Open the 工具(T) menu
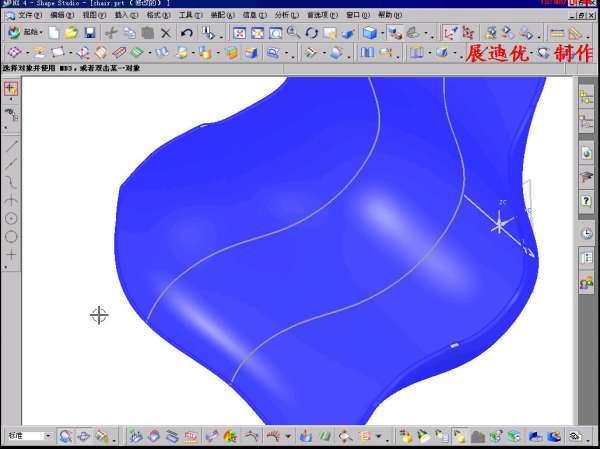Screen dimensions: 600x449 190,15
